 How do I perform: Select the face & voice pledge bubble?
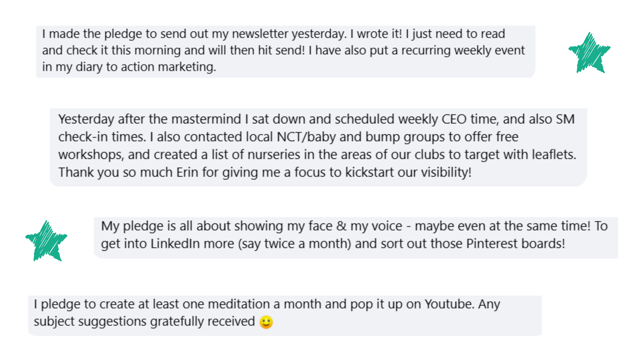click(x=356, y=238)
